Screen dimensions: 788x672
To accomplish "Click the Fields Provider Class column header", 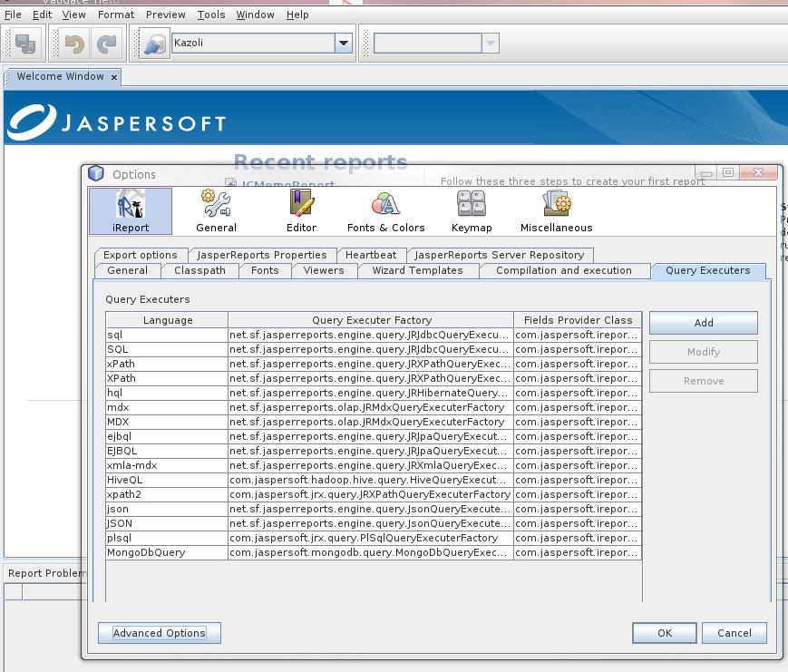I will coord(578,320).
